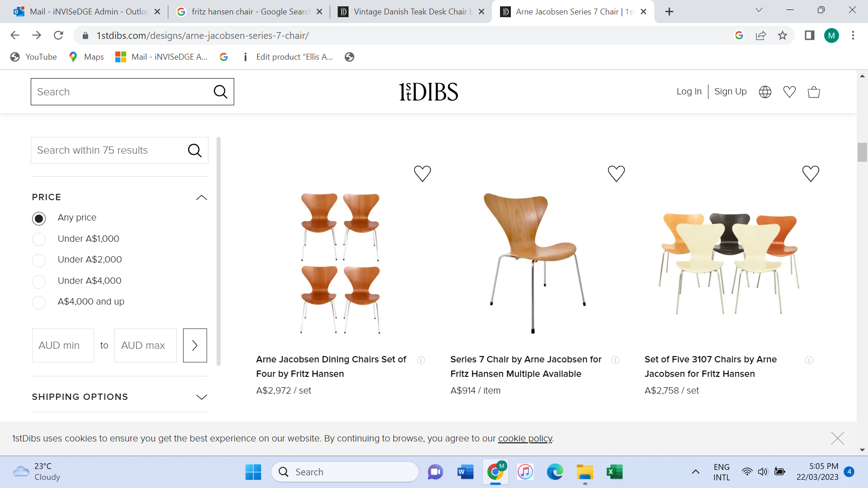Select A$4,000 and up price option
The image size is (868, 488).
point(39,303)
